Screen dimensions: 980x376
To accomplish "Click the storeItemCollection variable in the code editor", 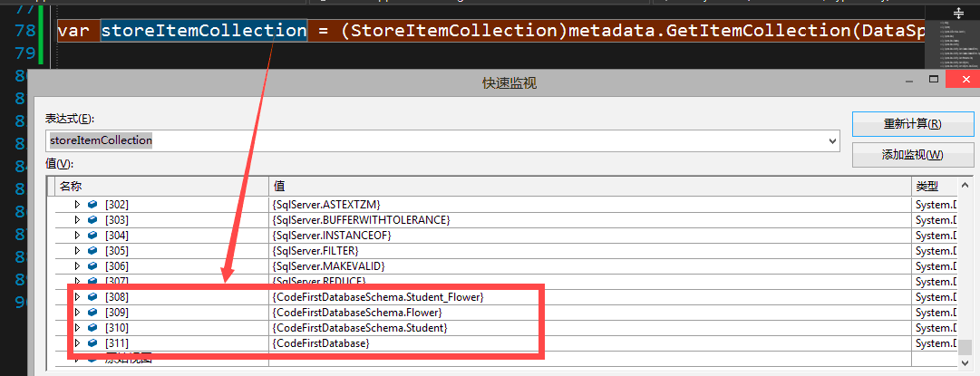I will tap(204, 30).
